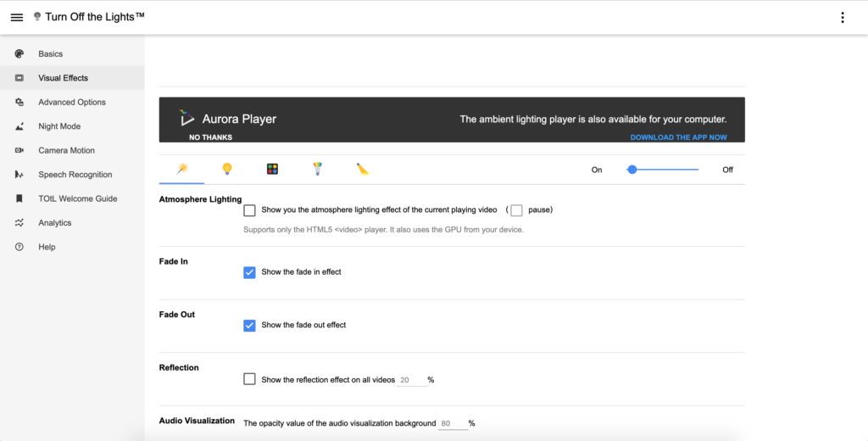Select the Advanced Options gear icon
This screenshot has height=441, width=868.
point(19,102)
